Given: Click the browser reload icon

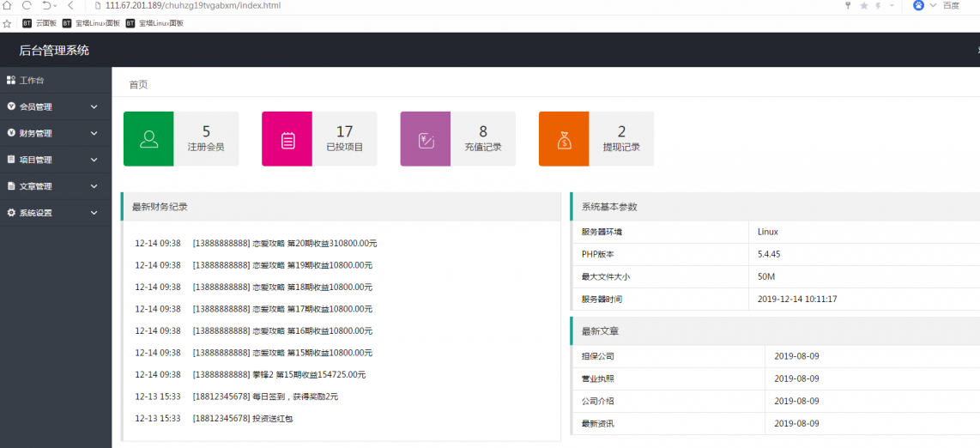Looking at the screenshot, I should click(27, 6).
